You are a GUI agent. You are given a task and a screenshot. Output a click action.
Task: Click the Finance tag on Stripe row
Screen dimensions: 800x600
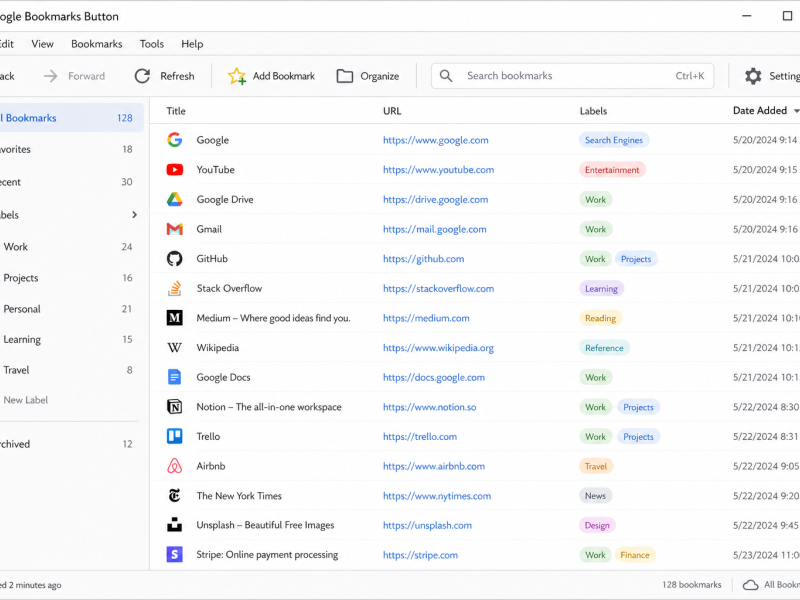635,555
